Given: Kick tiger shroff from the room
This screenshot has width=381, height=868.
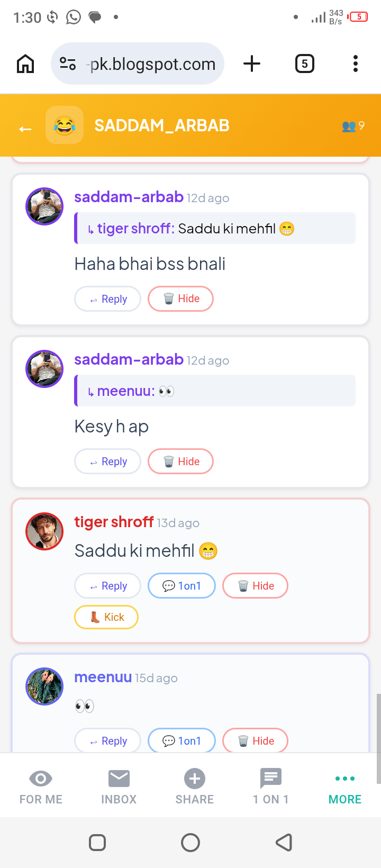Looking at the screenshot, I should coord(106,617).
